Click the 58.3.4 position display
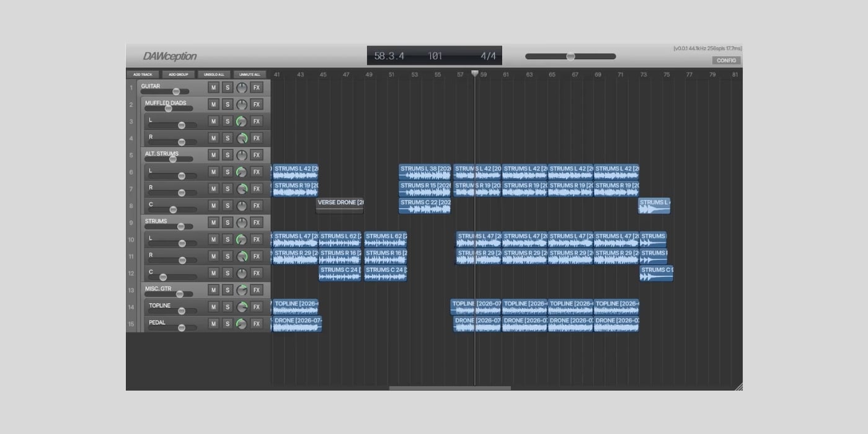 [389, 56]
